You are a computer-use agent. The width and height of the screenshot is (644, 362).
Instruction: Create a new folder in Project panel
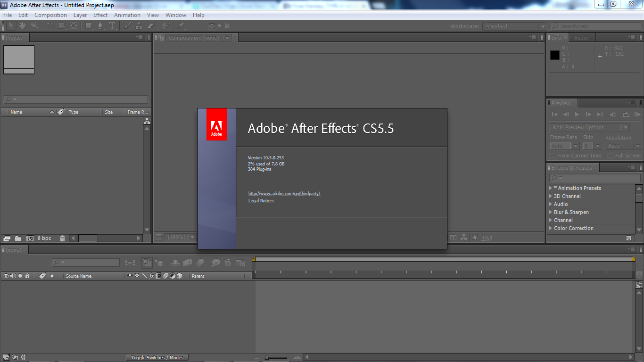click(18, 239)
